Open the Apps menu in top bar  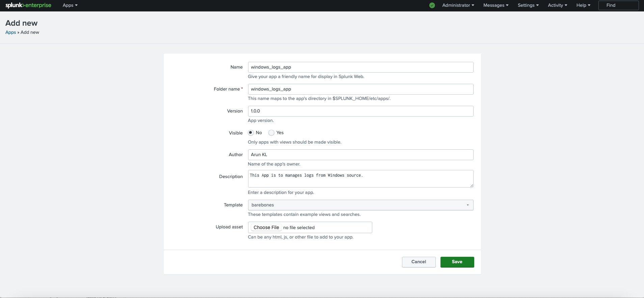70,5
